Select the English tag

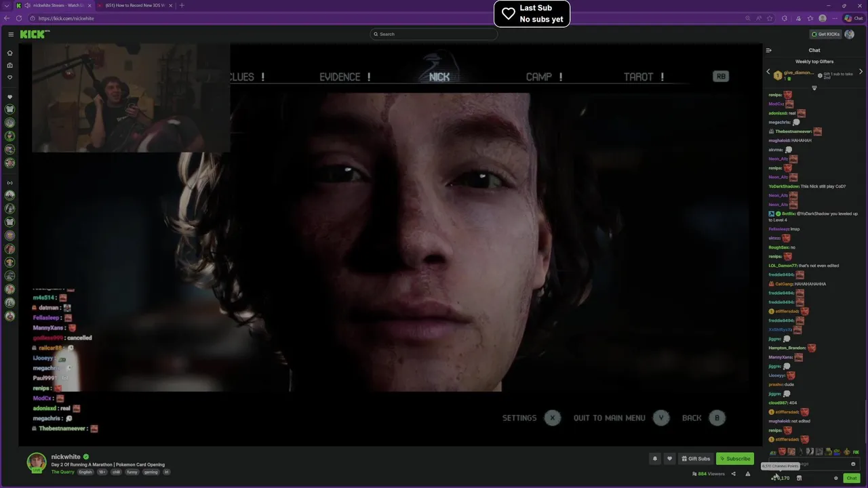85,472
